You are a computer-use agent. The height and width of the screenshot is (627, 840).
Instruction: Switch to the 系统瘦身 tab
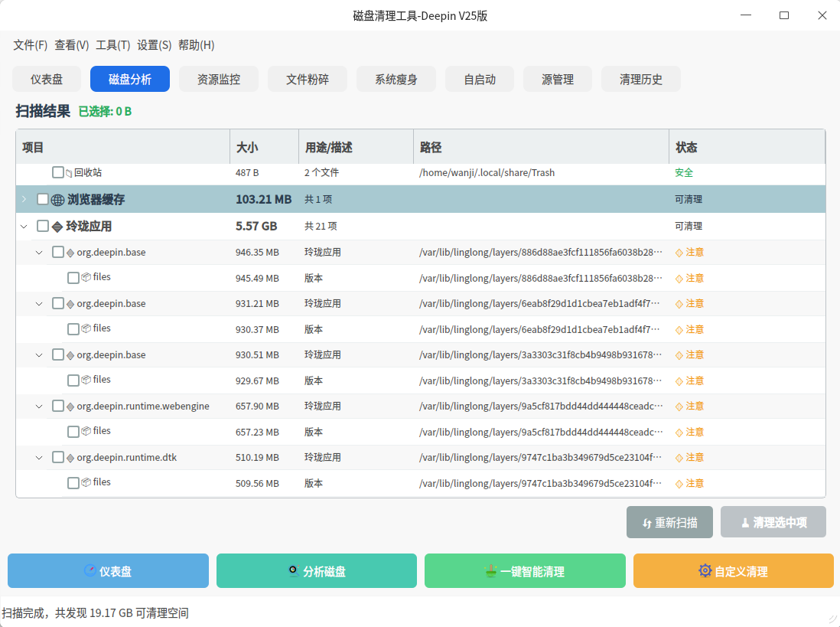click(396, 79)
